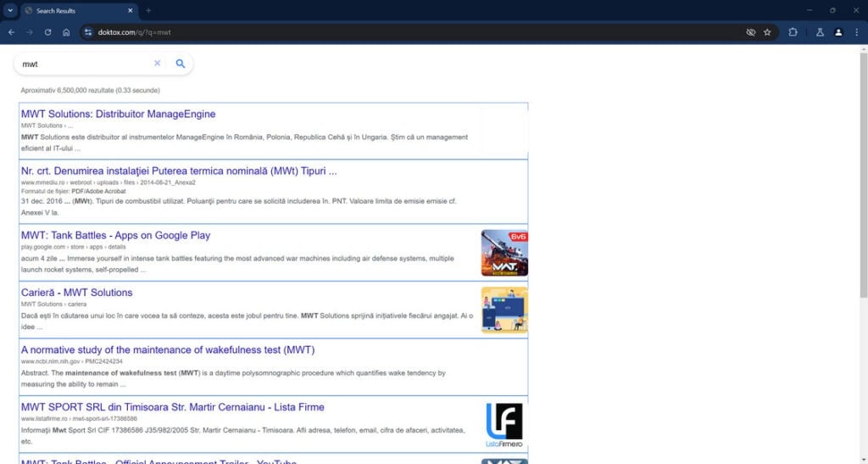Reload the current page

pos(47,32)
